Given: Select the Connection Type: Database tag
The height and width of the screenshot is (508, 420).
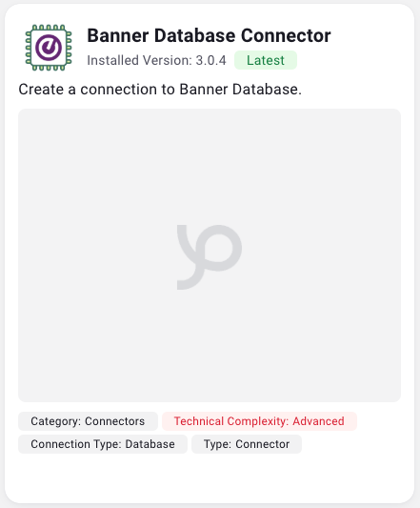Looking at the screenshot, I should (103, 444).
